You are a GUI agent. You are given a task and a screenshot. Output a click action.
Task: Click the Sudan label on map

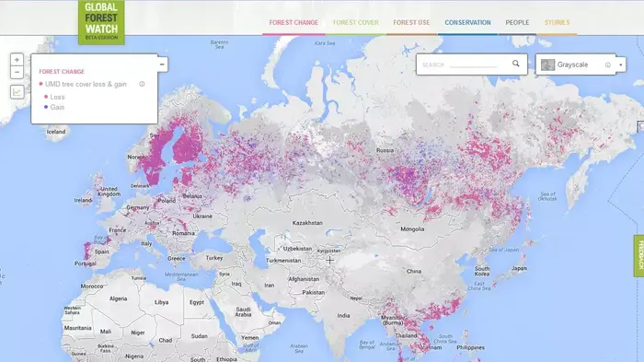200,336
